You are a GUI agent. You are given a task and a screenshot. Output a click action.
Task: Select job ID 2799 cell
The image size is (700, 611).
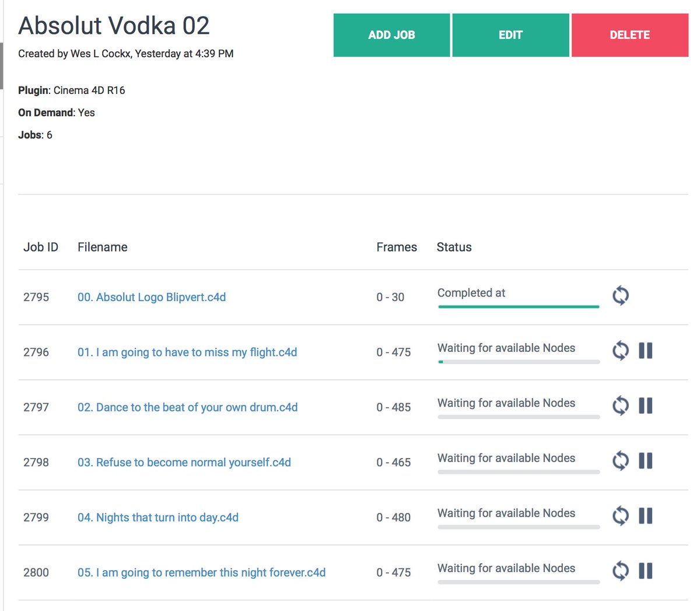click(x=36, y=518)
